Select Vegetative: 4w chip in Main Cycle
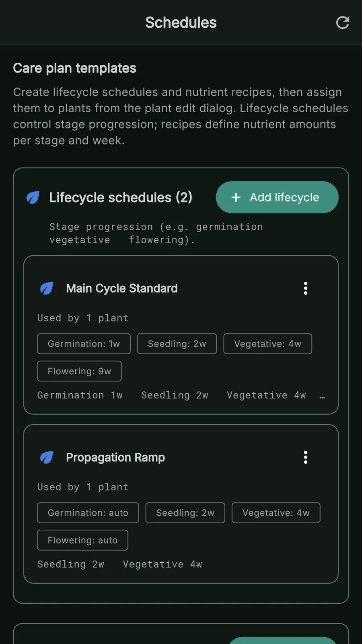Viewport: 362px width, 644px height. click(x=267, y=344)
